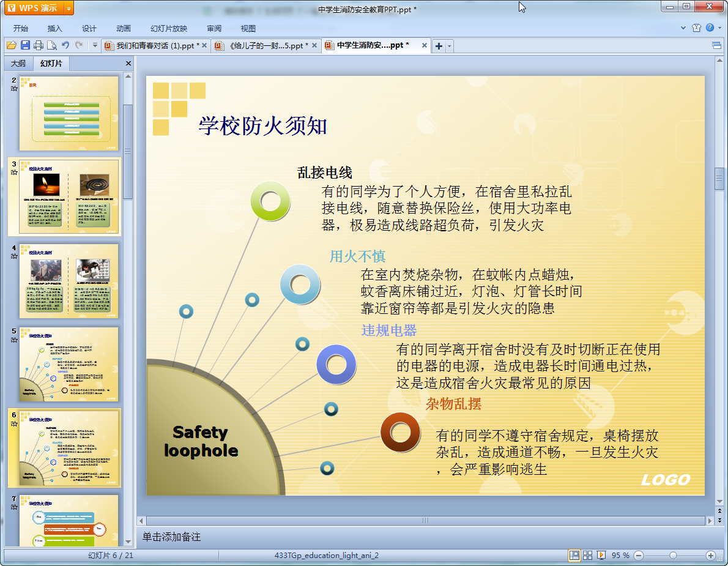Collapse the ribbon using the chevron
Image resolution: width=728 pixels, height=566 pixels.
[683, 28]
